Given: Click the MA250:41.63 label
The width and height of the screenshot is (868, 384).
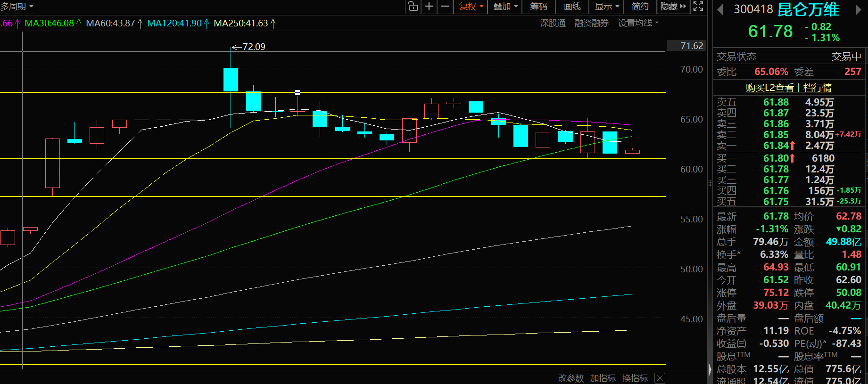Looking at the screenshot, I should [241, 23].
